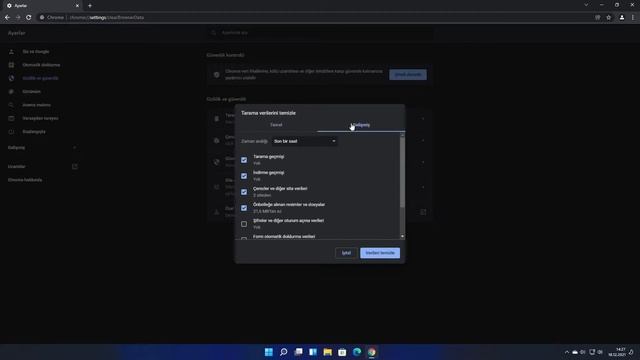Click the Şimdi denetle button

click(408, 75)
